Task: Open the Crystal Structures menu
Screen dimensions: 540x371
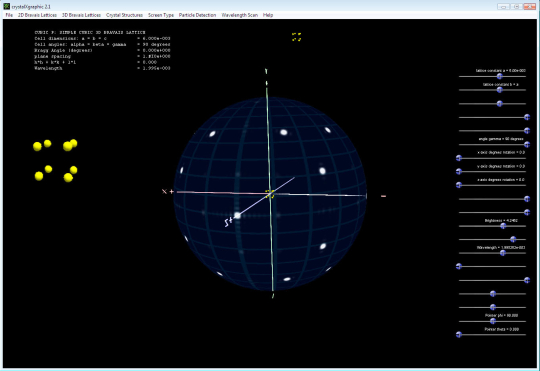Action: (x=124, y=15)
